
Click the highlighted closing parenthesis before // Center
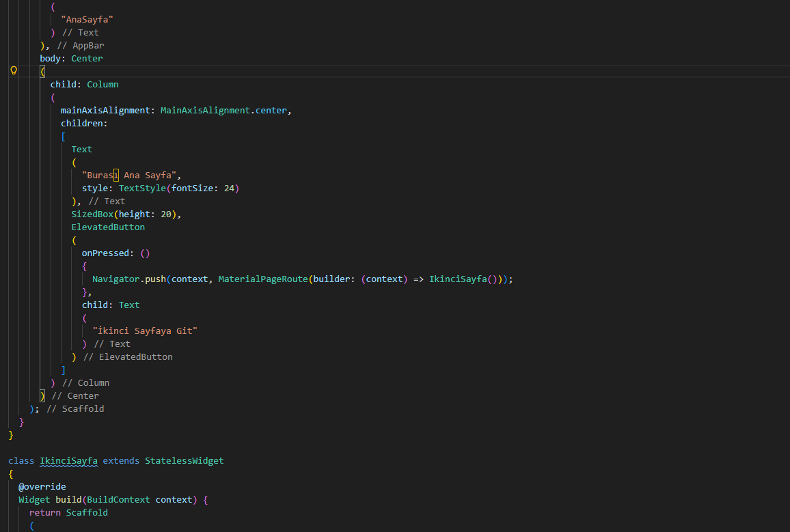[x=42, y=396]
